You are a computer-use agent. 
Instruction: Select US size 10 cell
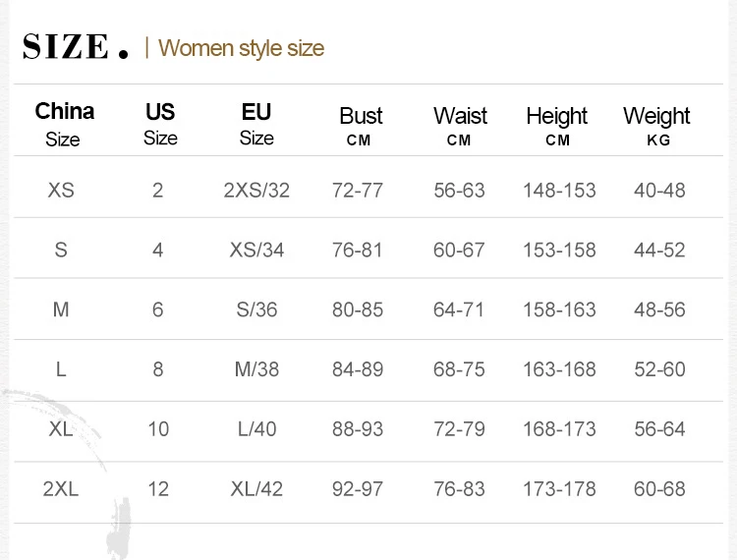(158, 429)
